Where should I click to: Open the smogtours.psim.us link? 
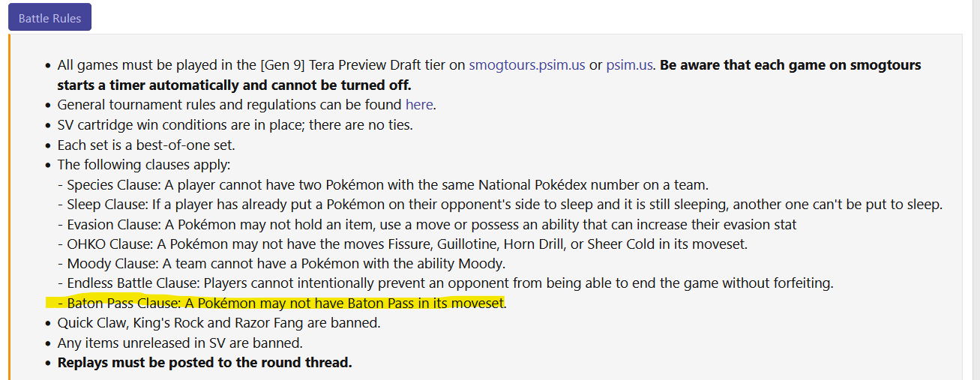click(526, 65)
